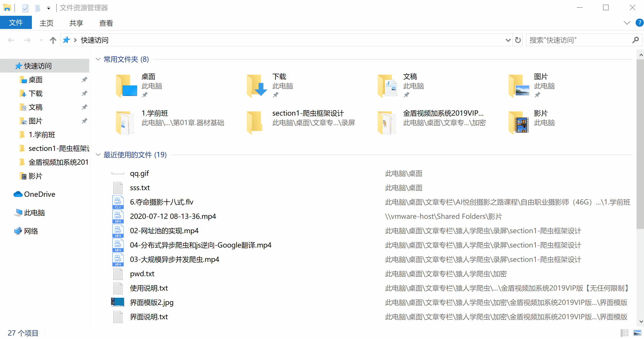Collapse the 最近使用的文件 section
The width and height of the screenshot is (644, 339).
point(98,155)
